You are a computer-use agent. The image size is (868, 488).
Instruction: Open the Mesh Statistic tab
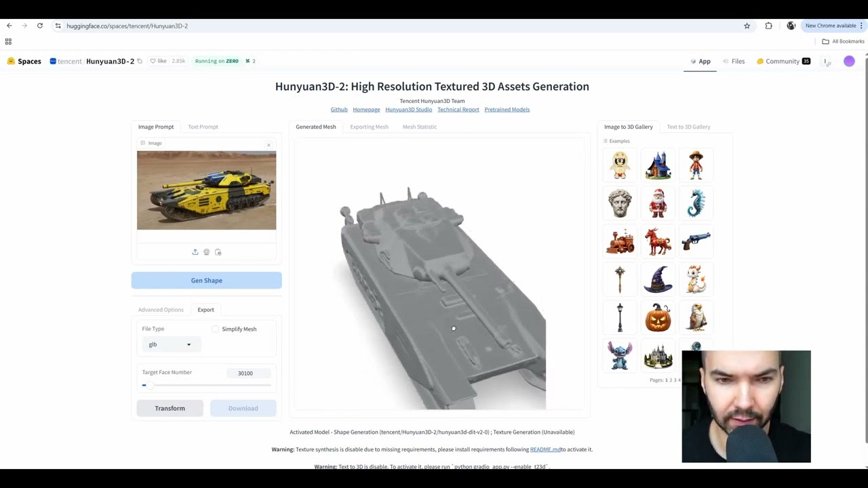point(420,127)
